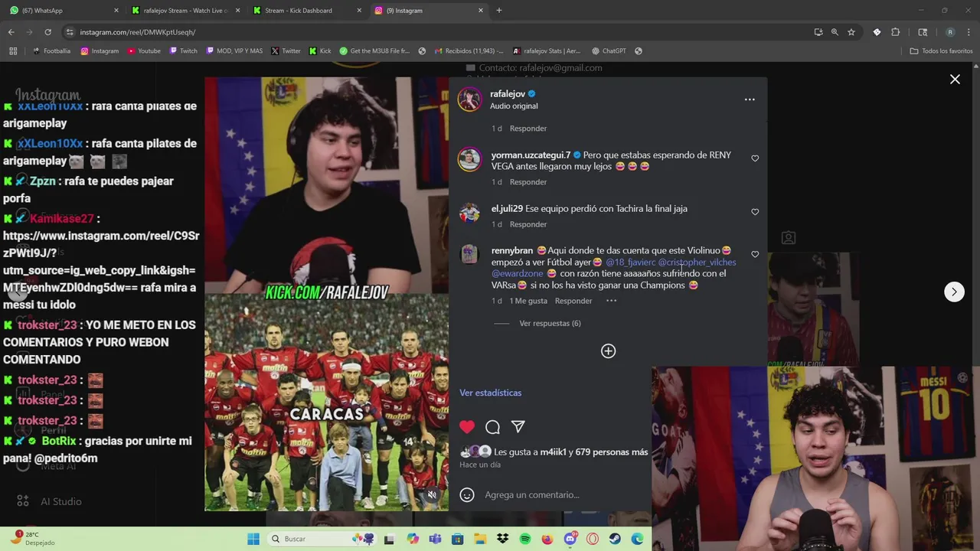Click the taskbar Buscar search box
Screen dimensions: 980x551
tap(322, 539)
